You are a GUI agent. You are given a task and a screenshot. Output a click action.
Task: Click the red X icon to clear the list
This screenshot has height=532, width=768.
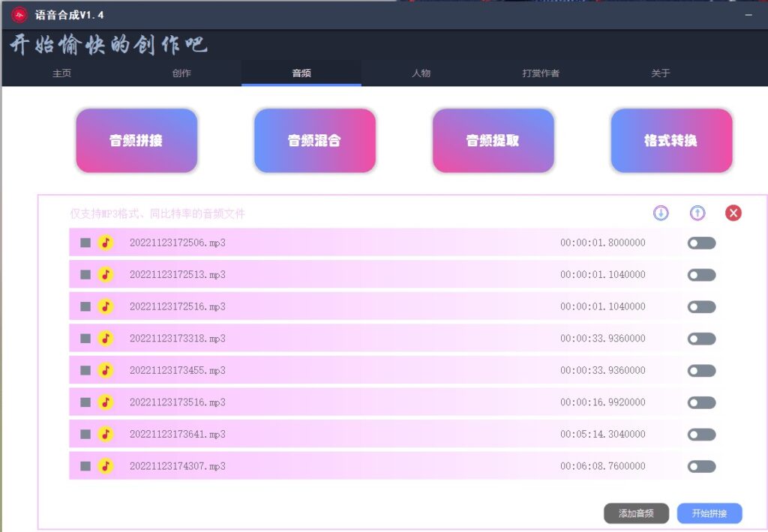tap(733, 213)
